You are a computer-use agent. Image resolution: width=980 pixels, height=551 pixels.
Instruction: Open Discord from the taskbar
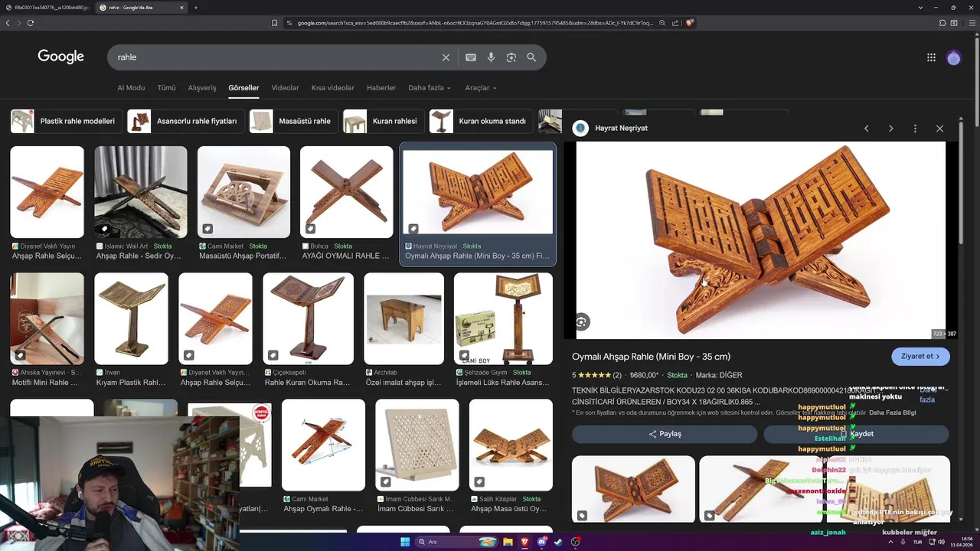tap(542, 542)
